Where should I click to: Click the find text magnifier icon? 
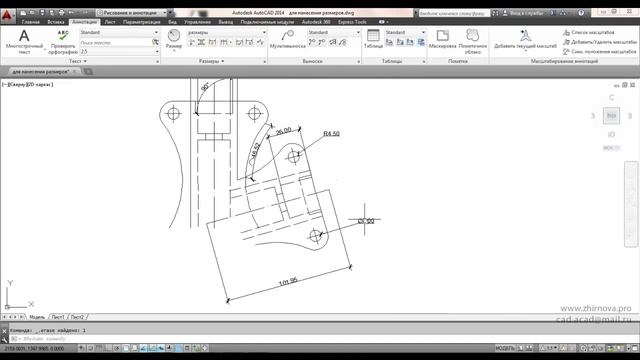pos(156,42)
